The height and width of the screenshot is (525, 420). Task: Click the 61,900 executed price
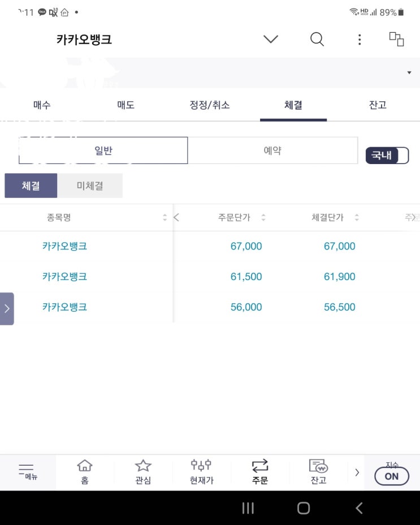[339, 277]
